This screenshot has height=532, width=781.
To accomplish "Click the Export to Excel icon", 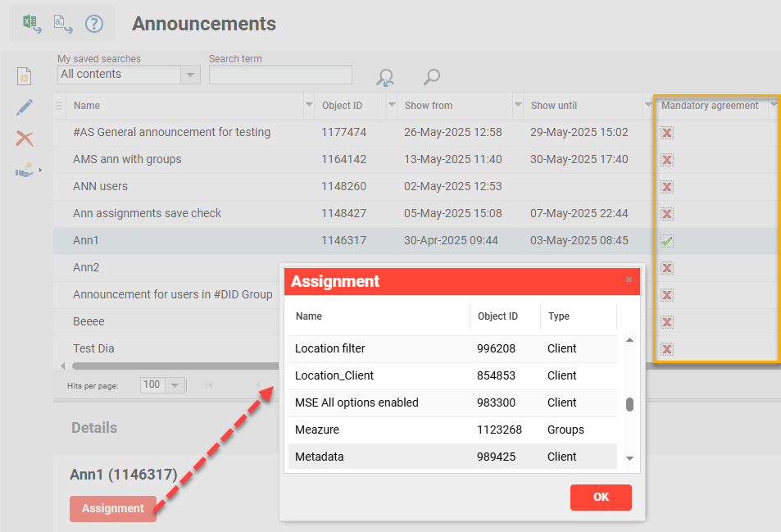I will tap(31, 23).
